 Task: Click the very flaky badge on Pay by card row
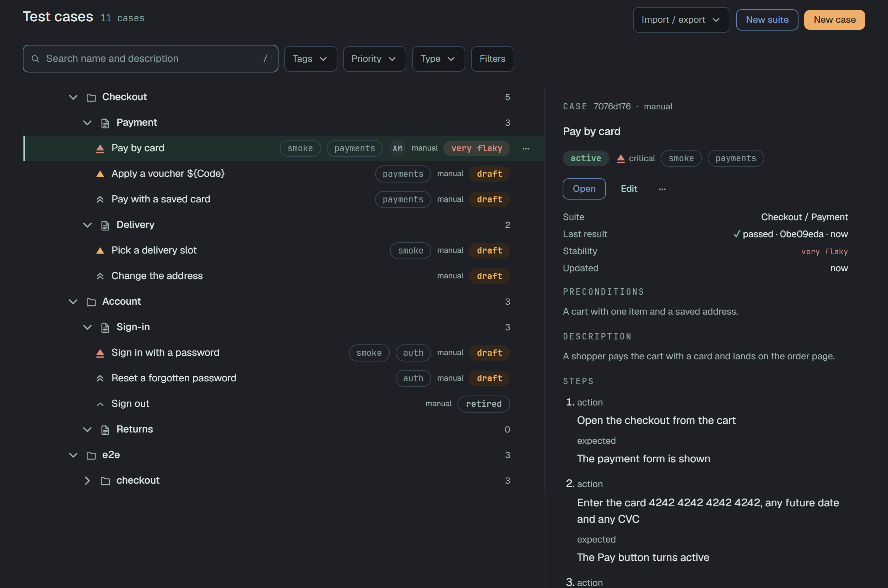(x=476, y=148)
